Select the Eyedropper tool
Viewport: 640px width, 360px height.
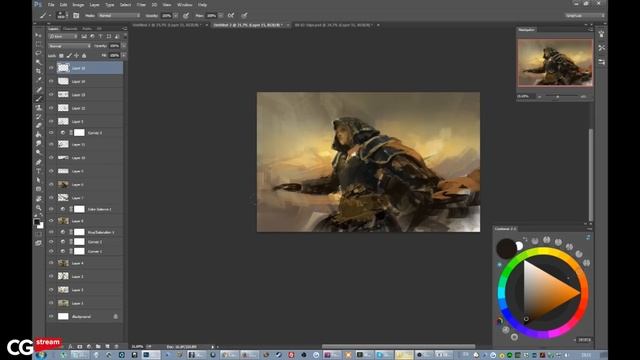tap(39, 80)
